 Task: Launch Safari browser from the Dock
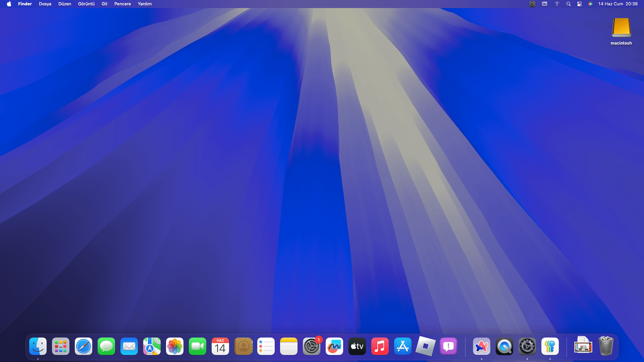click(84, 346)
